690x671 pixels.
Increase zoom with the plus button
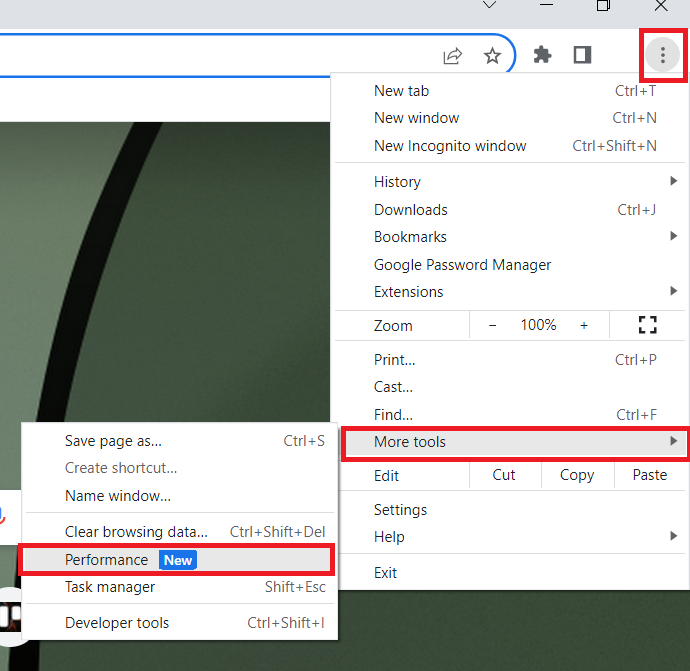pyautogui.click(x=584, y=326)
